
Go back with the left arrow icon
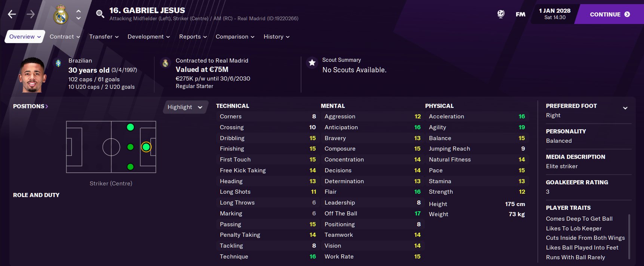coord(12,14)
